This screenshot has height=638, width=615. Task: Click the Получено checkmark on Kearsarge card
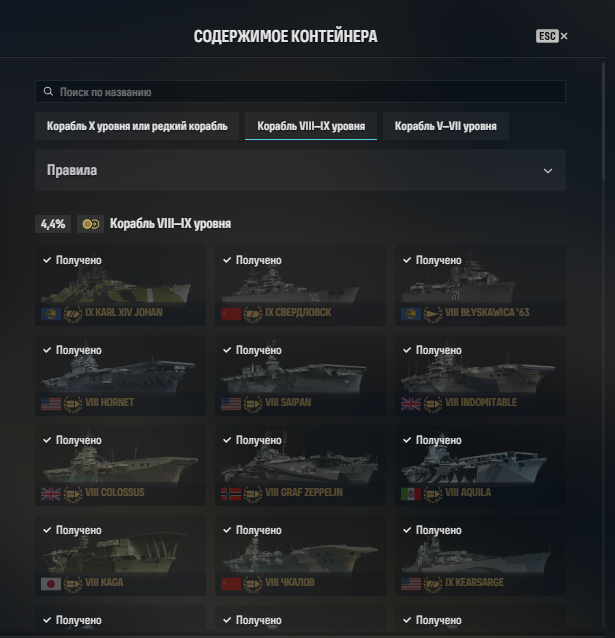tap(407, 530)
